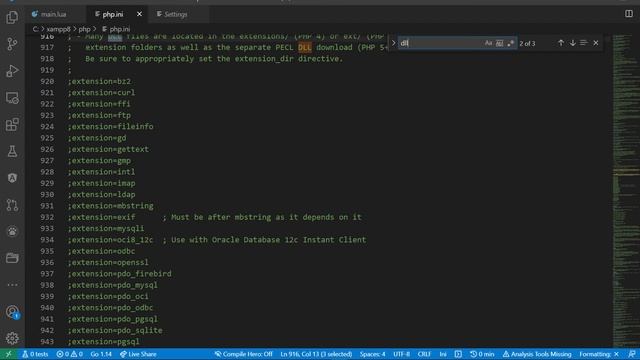
Task: Select indentation Spaces: 4
Action: (x=372, y=354)
